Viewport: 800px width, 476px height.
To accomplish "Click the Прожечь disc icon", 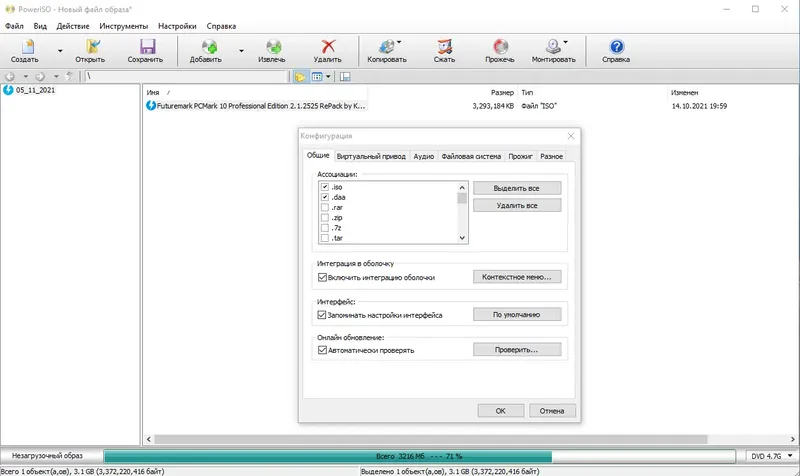I will coord(501,46).
